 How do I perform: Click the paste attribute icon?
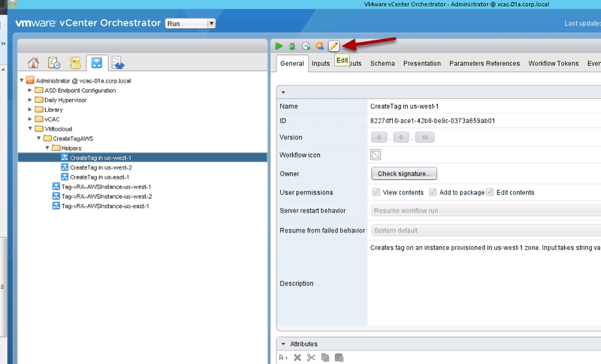[339, 357]
